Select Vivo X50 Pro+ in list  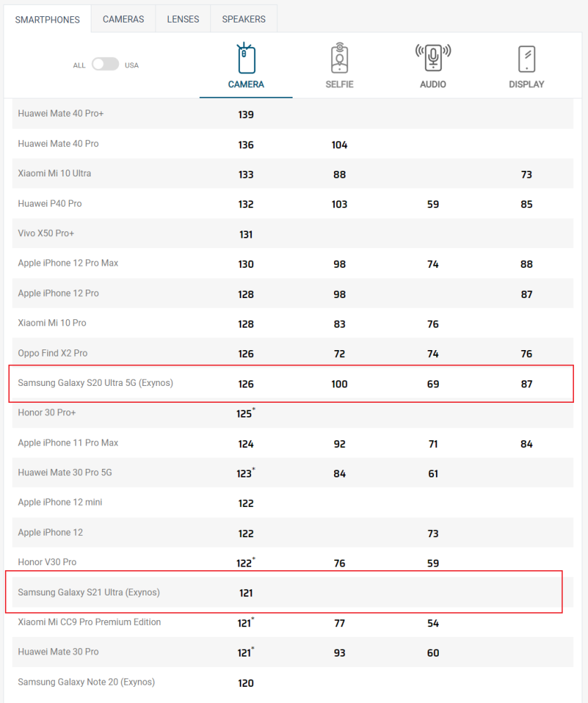tap(46, 233)
